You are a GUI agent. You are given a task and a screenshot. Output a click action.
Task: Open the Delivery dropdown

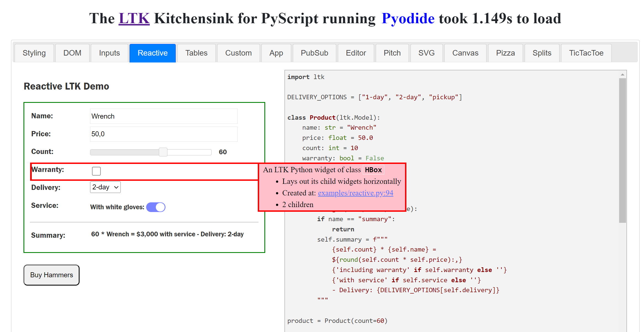pyautogui.click(x=105, y=187)
